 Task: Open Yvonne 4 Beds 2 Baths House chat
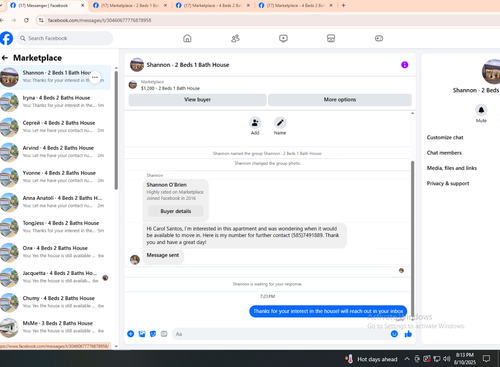(x=55, y=177)
